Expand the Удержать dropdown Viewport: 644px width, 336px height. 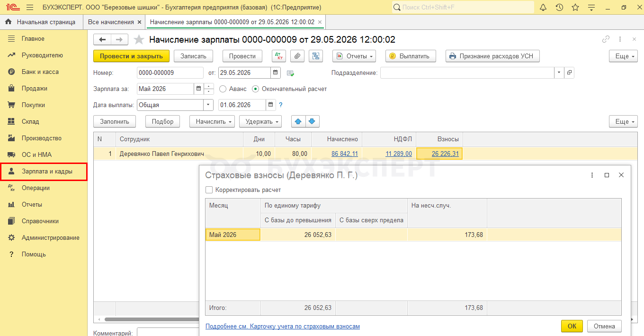(x=260, y=121)
